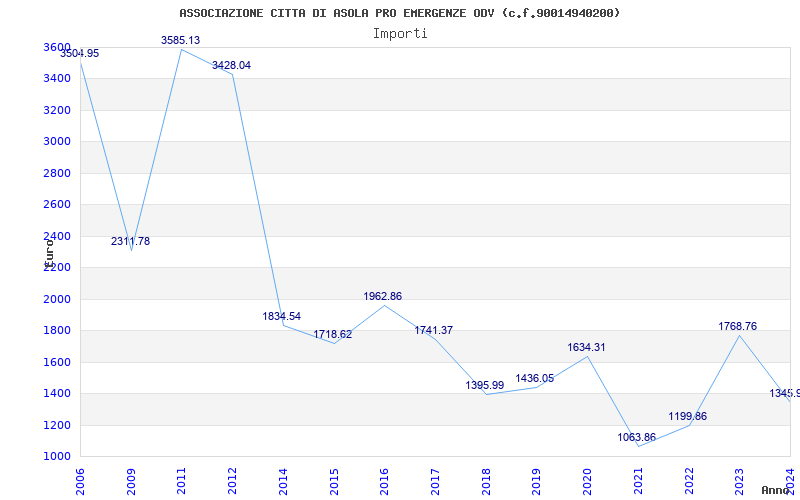Viewport: 800px width, 500px height.
Task: Click the 1400 y-axis tick label
Action: click(x=56, y=393)
